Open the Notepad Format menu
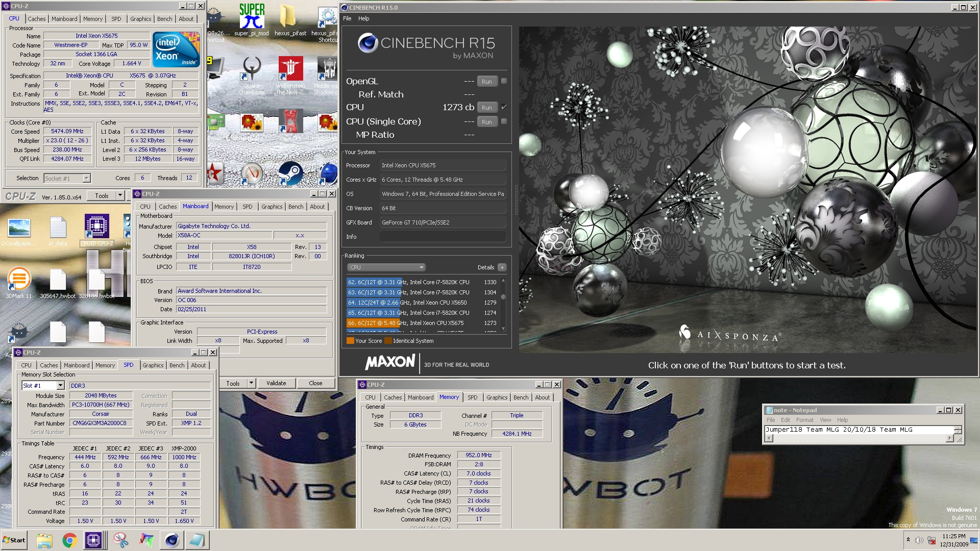Image resolution: width=980 pixels, height=551 pixels. [805, 420]
